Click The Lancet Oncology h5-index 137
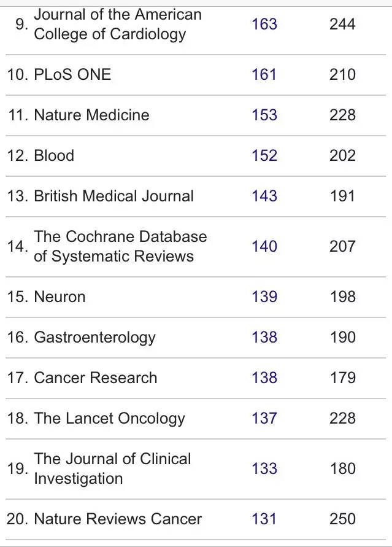The width and height of the screenshot is (392, 547). coord(264,419)
